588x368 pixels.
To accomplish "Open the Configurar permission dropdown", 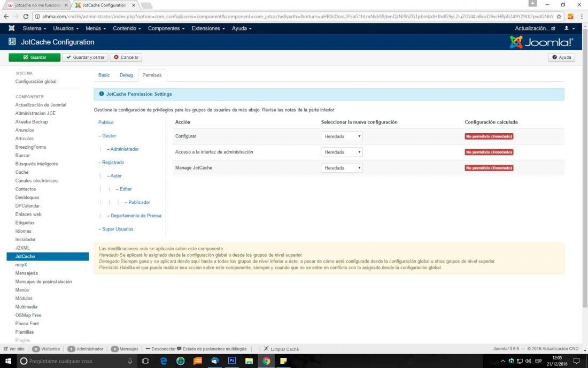I will click(x=342, y=136).
